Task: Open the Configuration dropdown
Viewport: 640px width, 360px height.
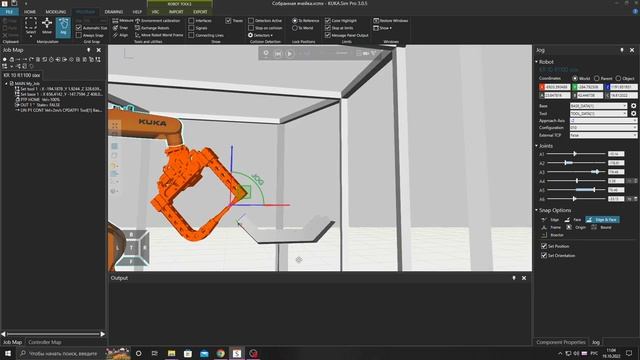Action: coord(603,128)
